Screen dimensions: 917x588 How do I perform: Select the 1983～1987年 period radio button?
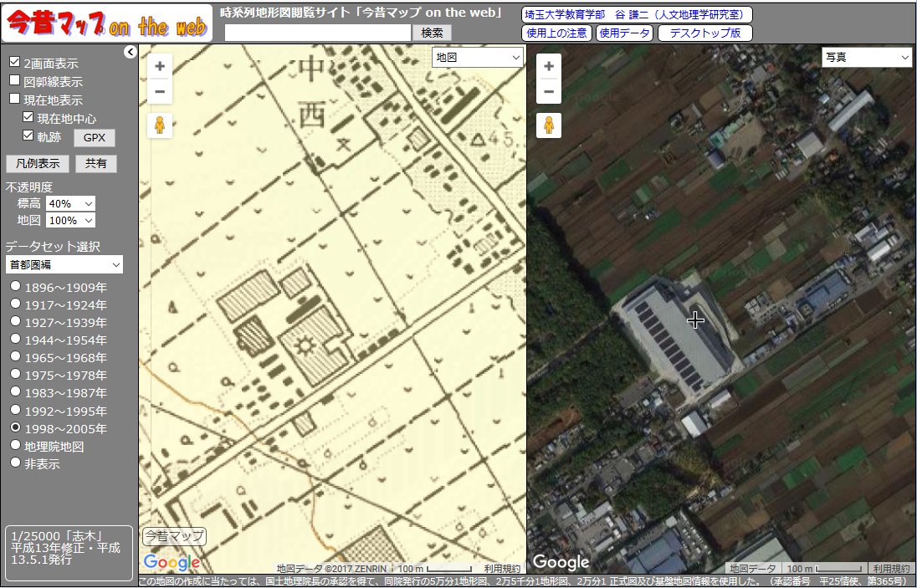click(x=15, y=391)
